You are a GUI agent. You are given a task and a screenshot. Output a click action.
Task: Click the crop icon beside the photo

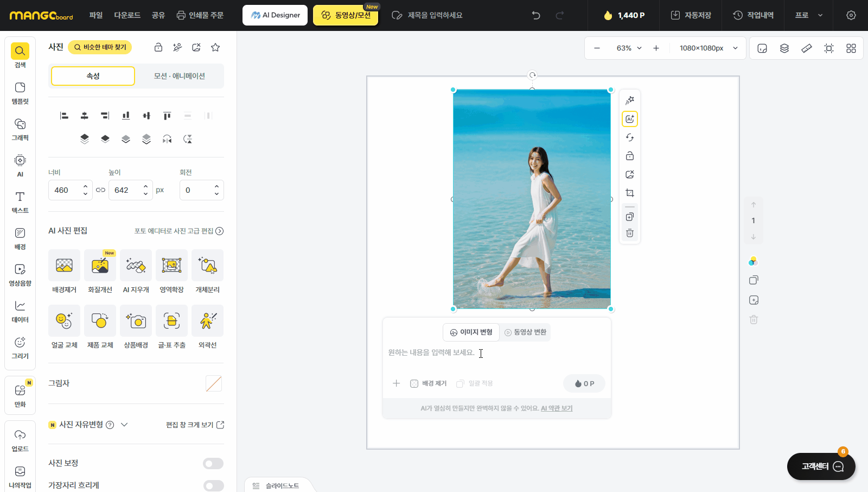click(630, 193)
